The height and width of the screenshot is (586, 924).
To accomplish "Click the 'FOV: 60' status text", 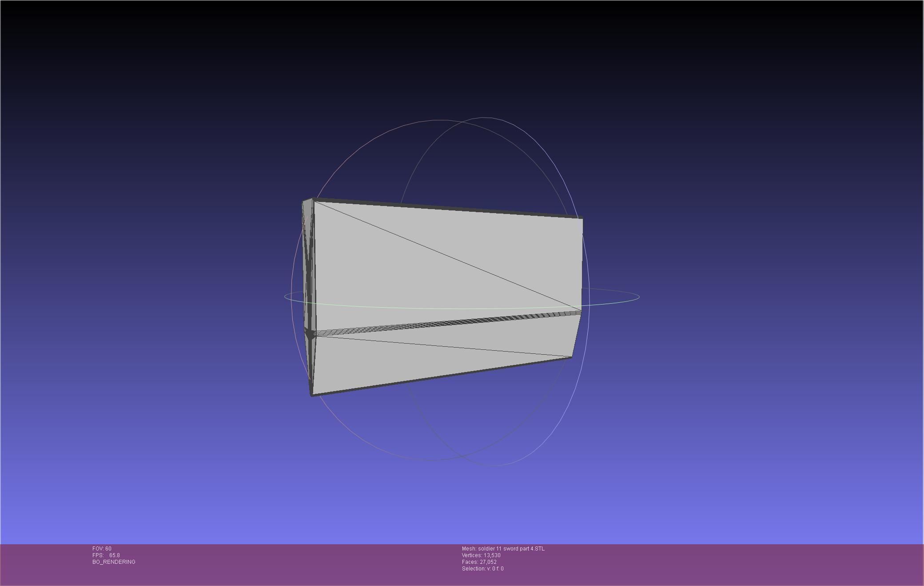I will point(102,549).
